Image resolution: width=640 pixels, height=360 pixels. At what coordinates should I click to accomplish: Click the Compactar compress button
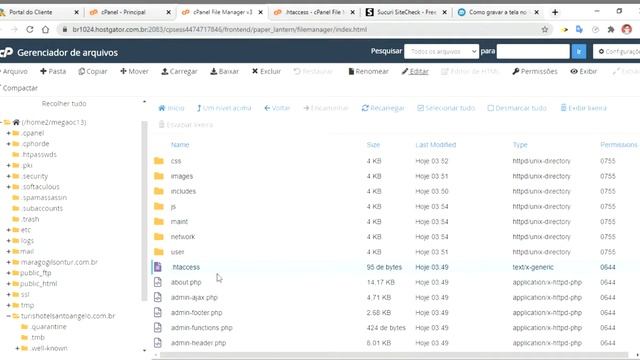pyautogui.click(x=19, y=88)
